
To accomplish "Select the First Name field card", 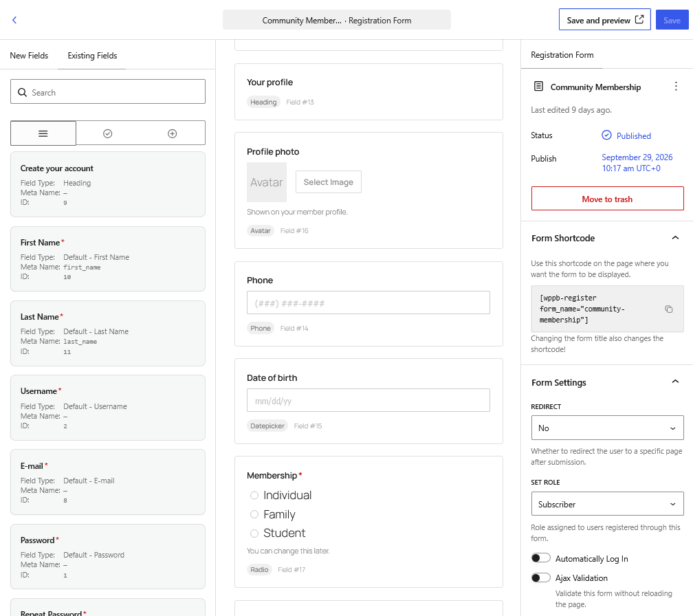I will [108, 259].
